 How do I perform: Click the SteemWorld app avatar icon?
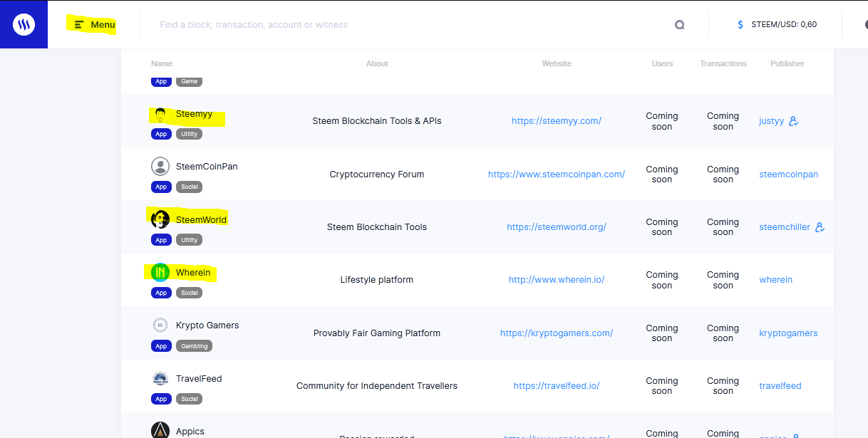pos(160,219)
